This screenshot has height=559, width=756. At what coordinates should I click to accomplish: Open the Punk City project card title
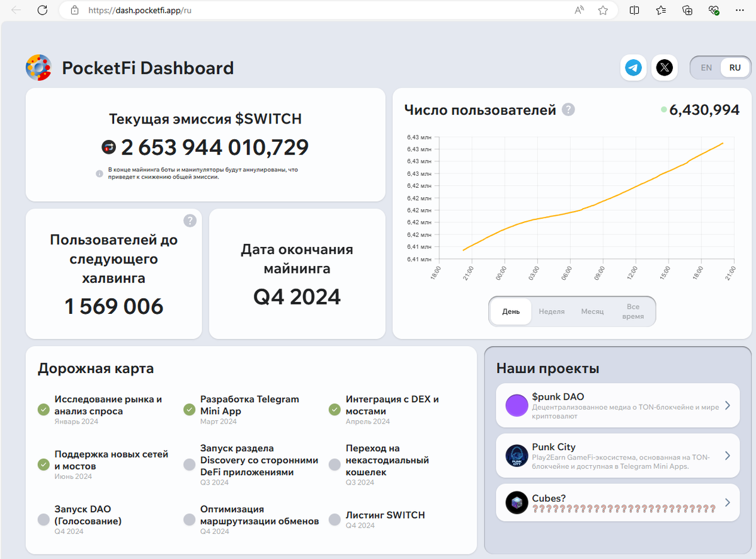[x=554, y=447]
